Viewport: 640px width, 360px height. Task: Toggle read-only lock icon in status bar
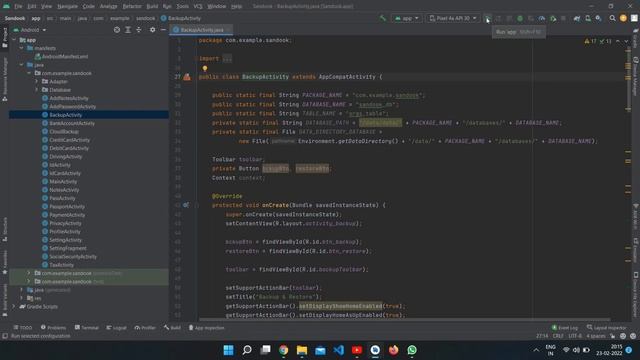613,336
